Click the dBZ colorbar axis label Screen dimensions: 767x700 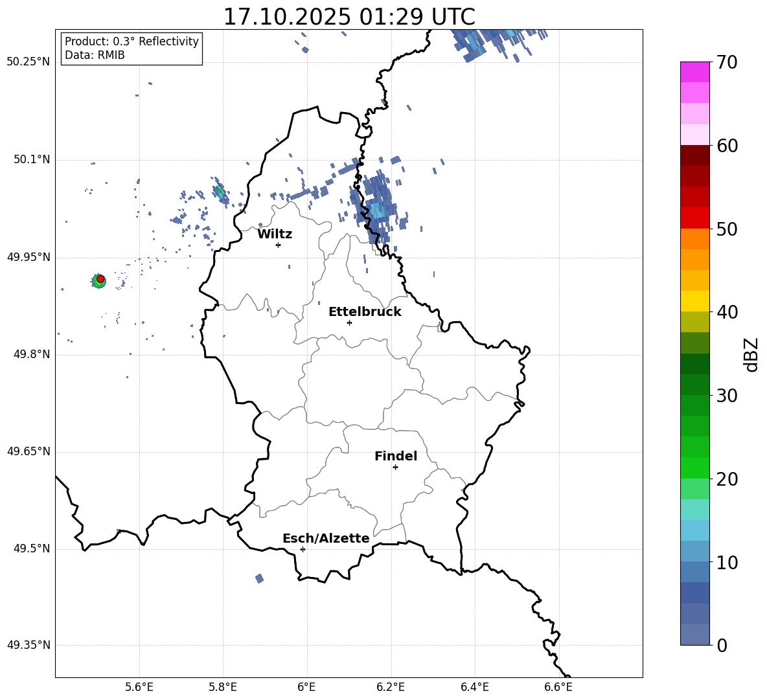[751, 355]
